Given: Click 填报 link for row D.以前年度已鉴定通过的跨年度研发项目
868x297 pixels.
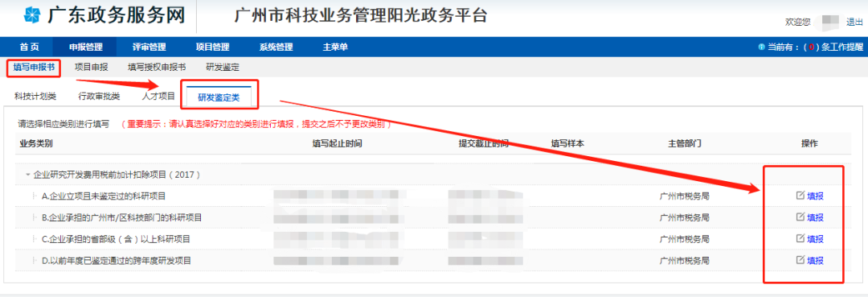Looking at the screenshot, I should click(816, 261).
